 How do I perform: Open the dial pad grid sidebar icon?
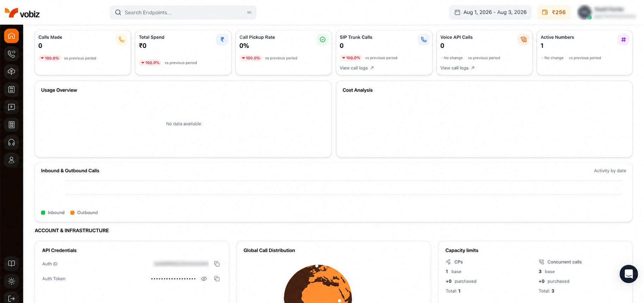tap(12, 125)
